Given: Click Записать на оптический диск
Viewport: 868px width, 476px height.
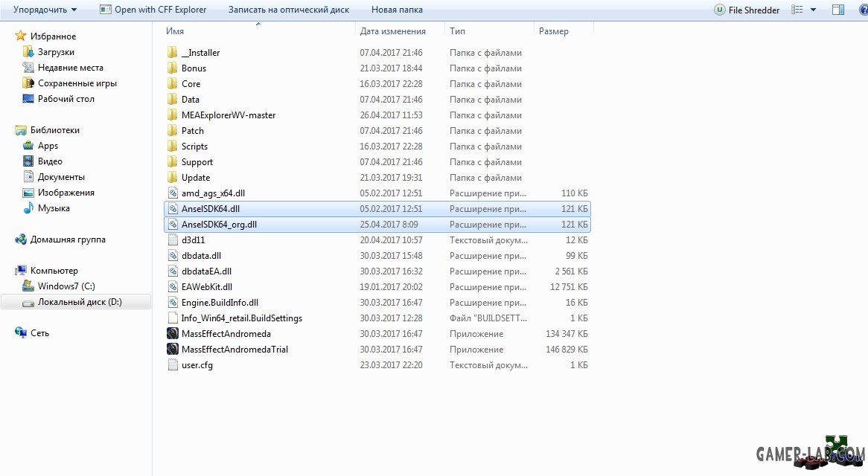Looking at the screenshot, I should [x=288, y=10].
